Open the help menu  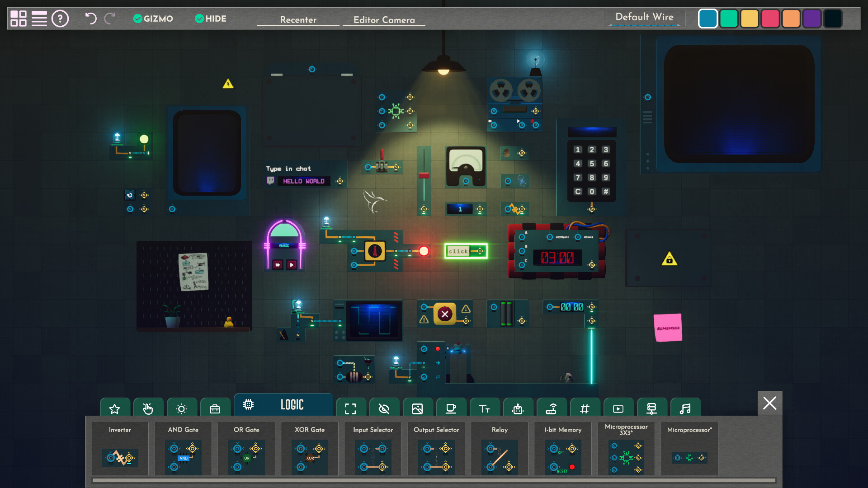pos(60,19)
